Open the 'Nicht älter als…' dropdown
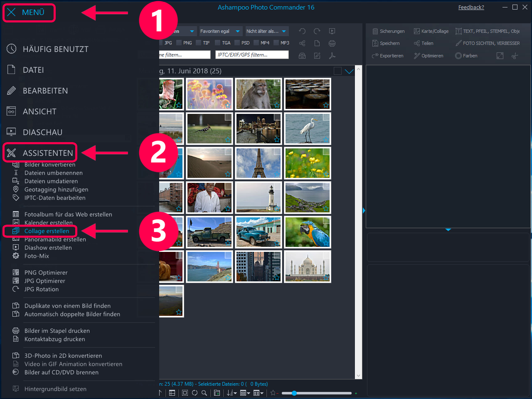The width and height of the screenshot is (532, 399). (266, 31)
